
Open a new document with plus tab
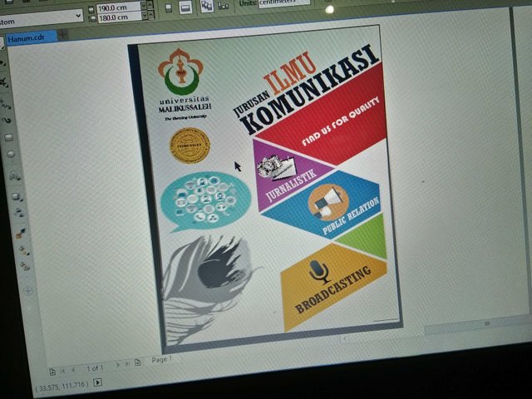(x=63, y=33)
